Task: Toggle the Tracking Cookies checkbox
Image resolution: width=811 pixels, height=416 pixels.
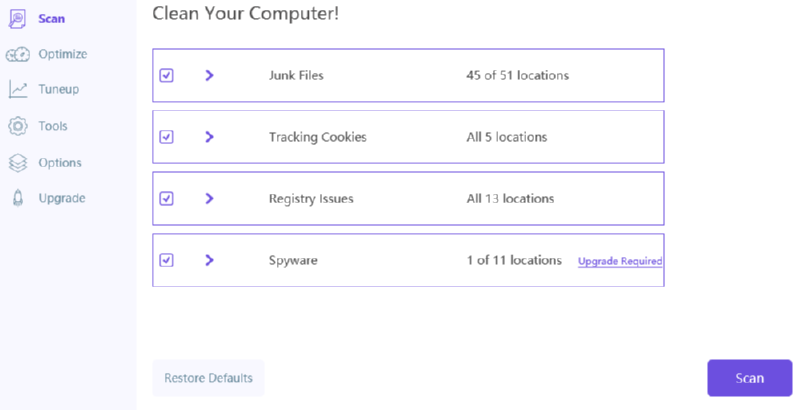Action: (167, 137)
